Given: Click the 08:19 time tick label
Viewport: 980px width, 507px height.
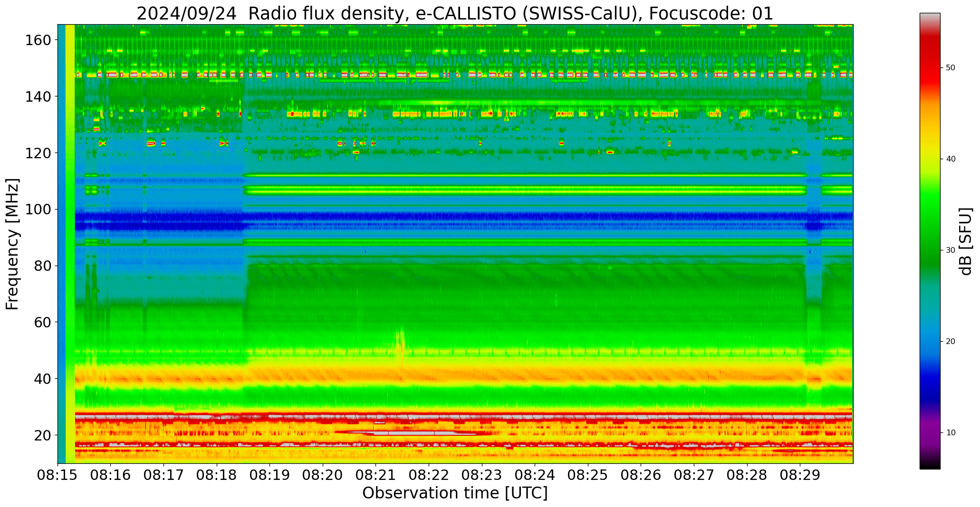Looking at the screenshot, I should (270, 475).
